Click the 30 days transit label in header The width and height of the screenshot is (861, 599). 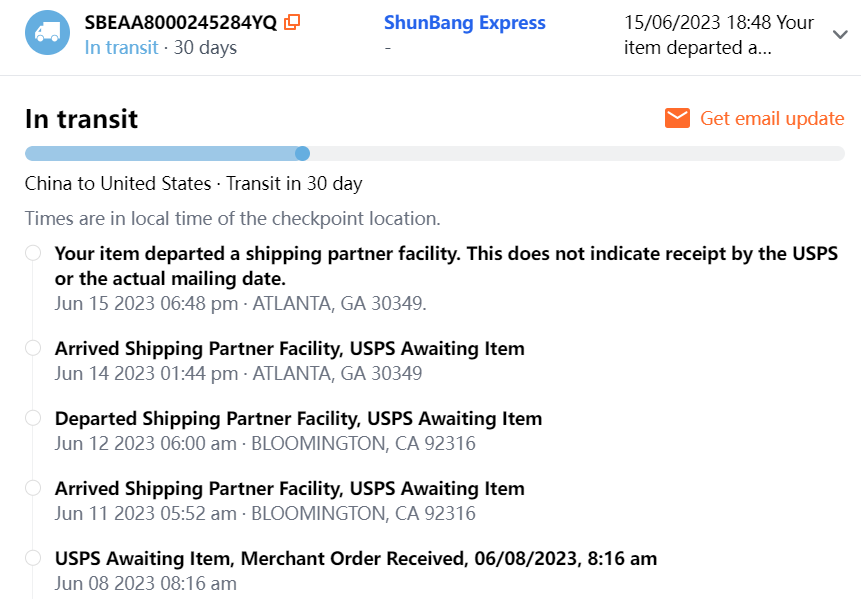[205, 47]
